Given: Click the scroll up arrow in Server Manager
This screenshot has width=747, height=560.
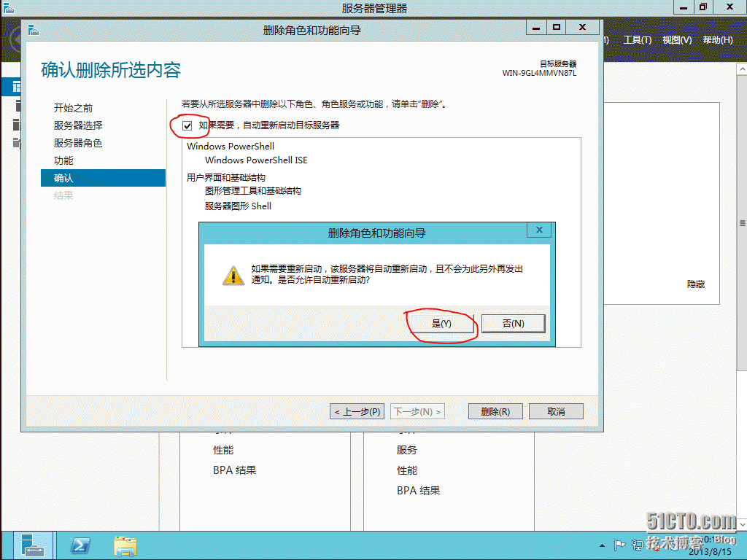Looking at the screenshot, I should [x=742, y=69].
